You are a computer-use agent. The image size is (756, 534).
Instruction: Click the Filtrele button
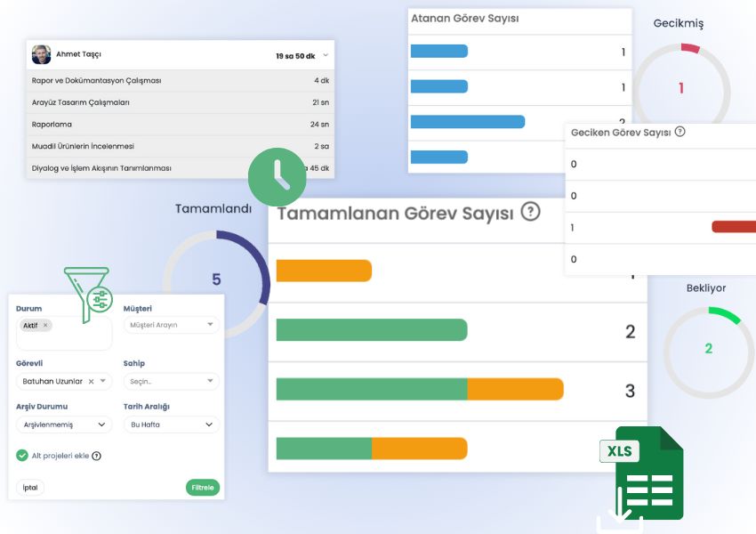click(x=203, y=488)
